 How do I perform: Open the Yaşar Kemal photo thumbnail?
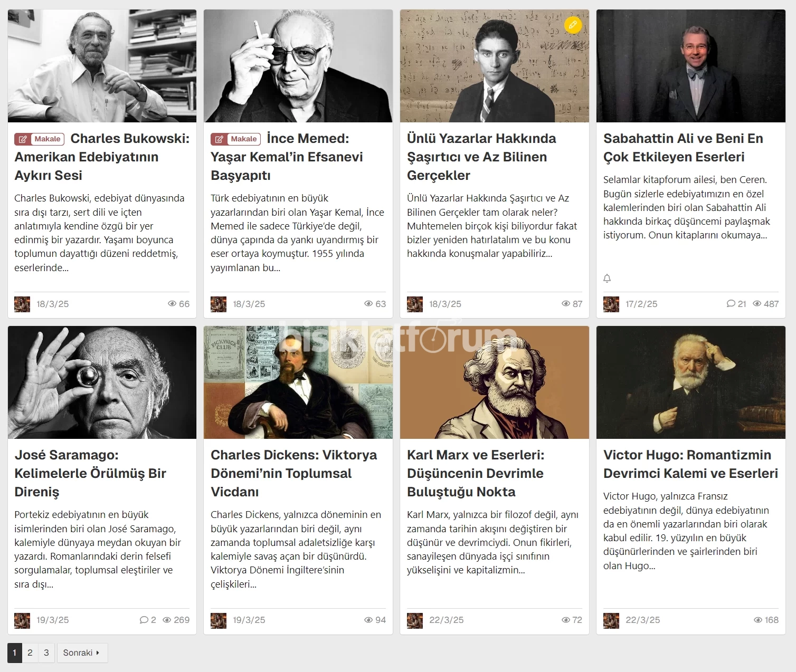[298, 66]
